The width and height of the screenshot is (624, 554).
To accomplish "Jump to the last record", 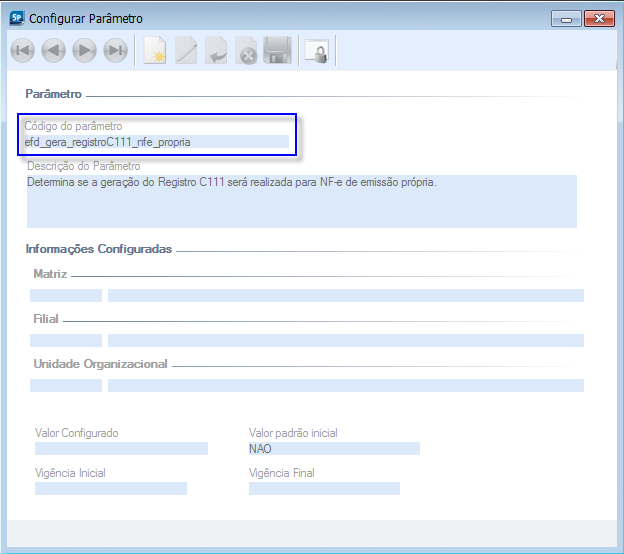I will pos(115,51).
